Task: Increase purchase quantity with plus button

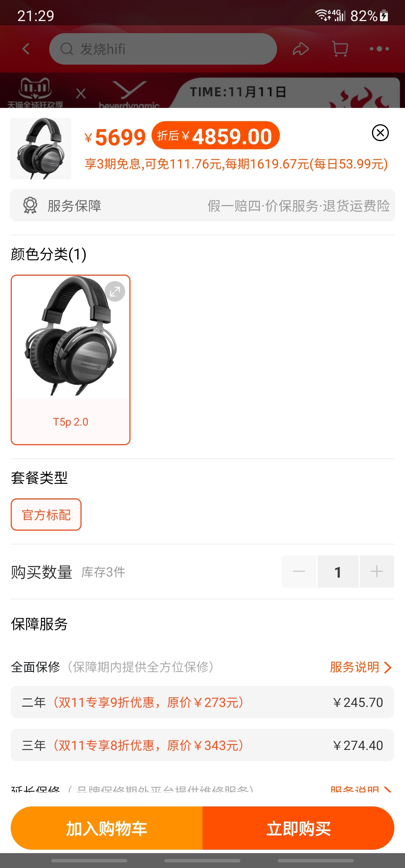Action: (377, 571)
